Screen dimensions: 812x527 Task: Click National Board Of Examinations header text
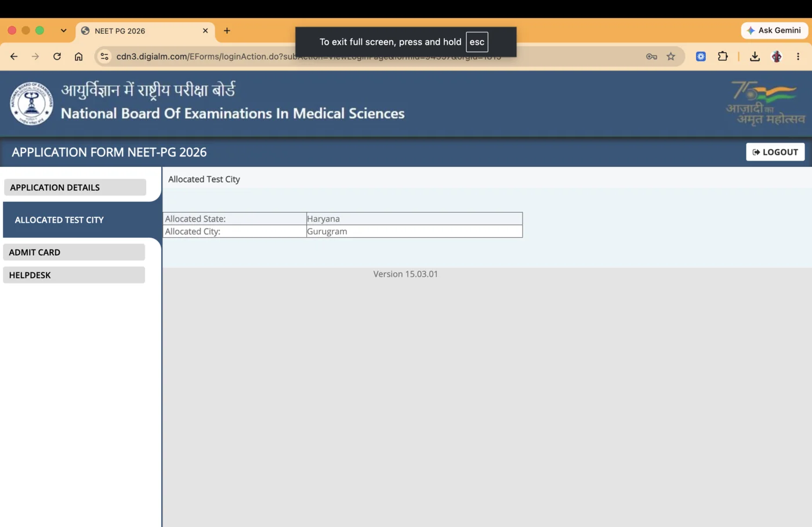click(x=233, y=113)
